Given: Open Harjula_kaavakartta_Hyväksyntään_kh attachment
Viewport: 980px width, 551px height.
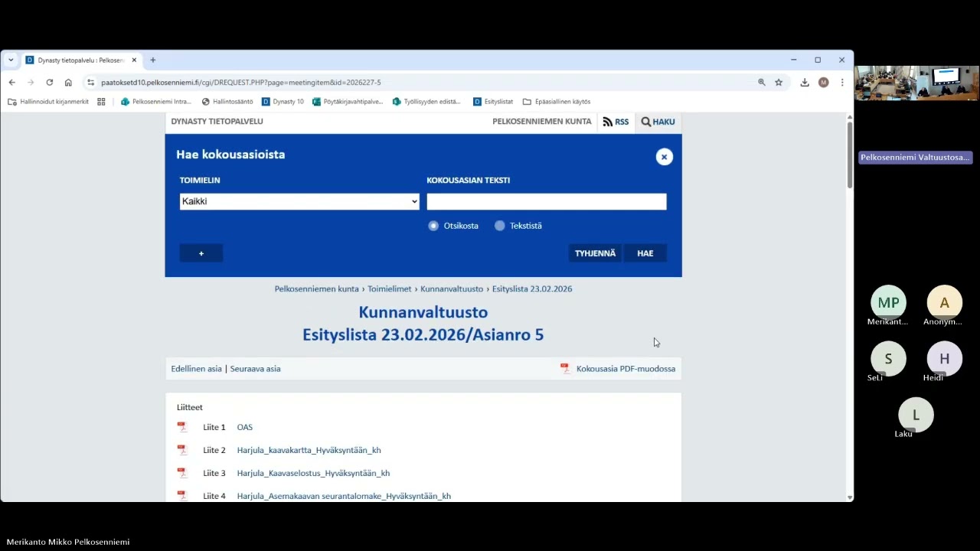Looking at the screenshot, I should click(309, 450).
